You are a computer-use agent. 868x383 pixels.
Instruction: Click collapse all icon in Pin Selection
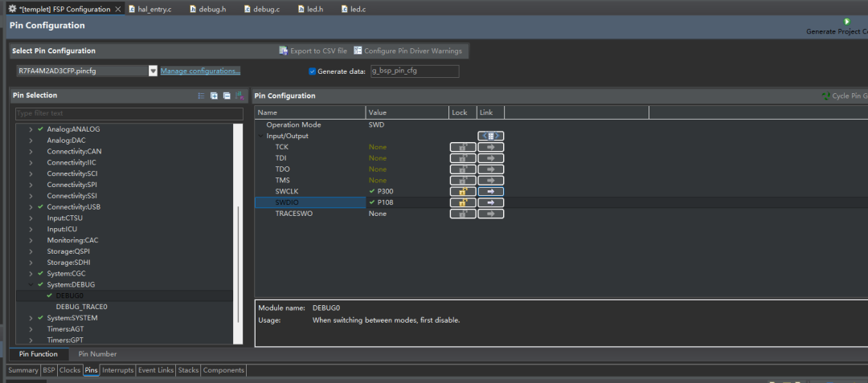click(227, 96)
